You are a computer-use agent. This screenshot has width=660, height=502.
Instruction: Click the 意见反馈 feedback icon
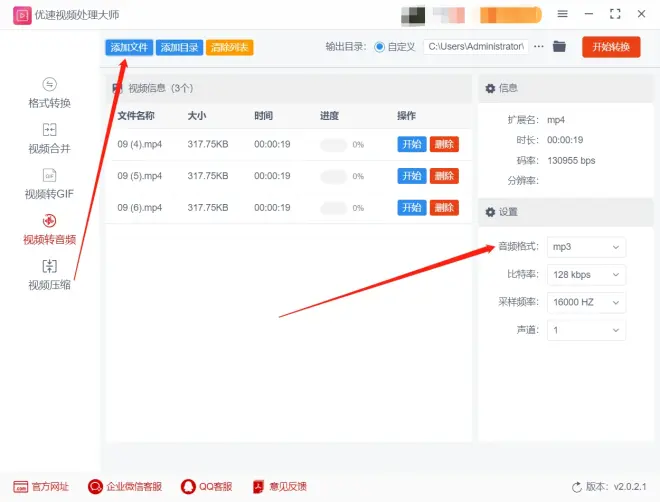258,486
